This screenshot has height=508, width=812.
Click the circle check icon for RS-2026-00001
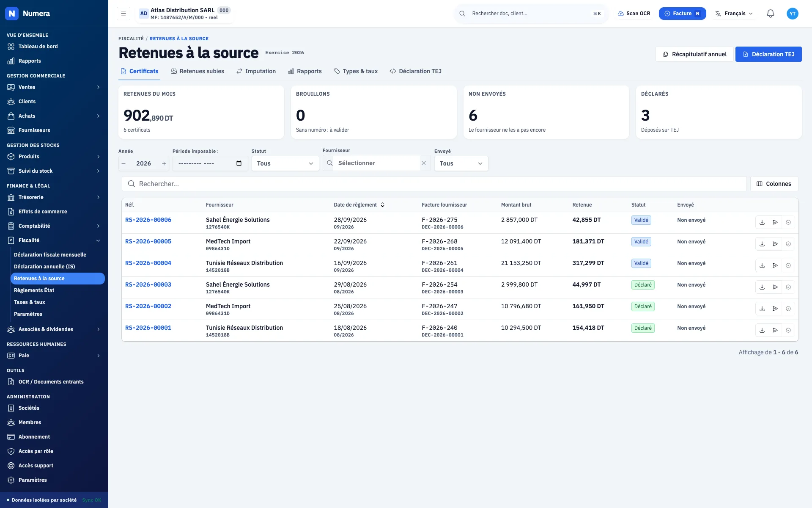(x=788, y=330)
